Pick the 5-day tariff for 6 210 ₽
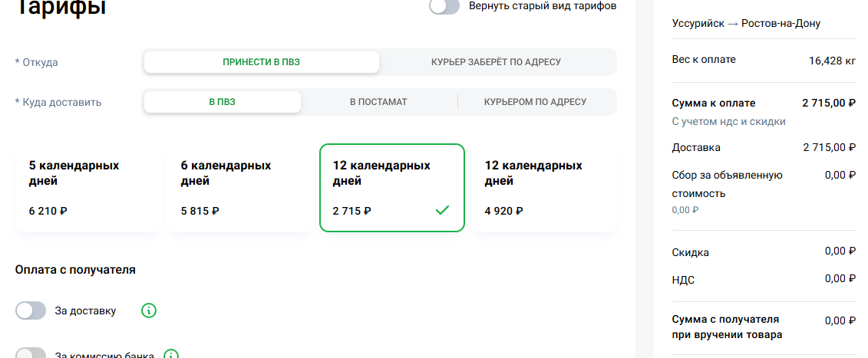 87,188
